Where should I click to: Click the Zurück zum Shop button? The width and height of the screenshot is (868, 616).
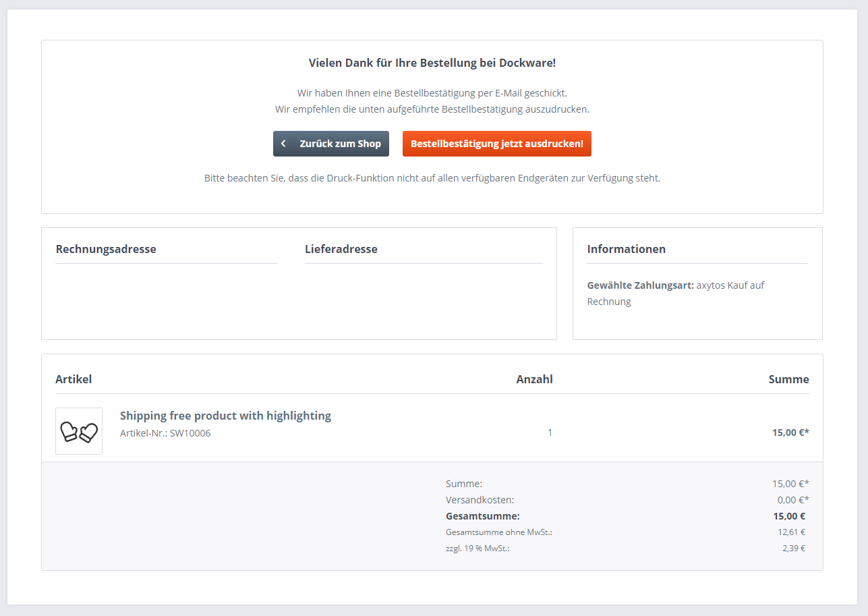point(330,144)
